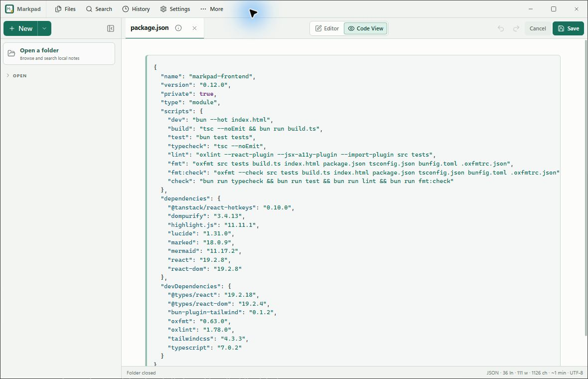Click the "highlight.js": "11.11.1" line
The image size is (588, 379).
[213, 225]
